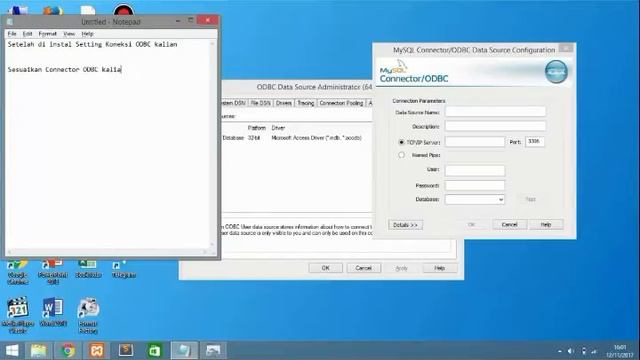This screenshot has height=360, width=640.
Task: Open Word 2013 desktop shortcut
Action: click(53, 312)
